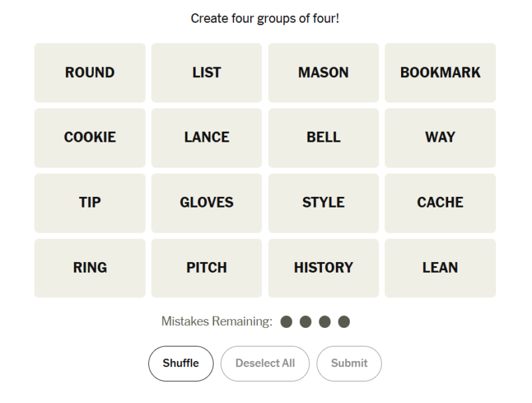The height and width of the screenshot is (403, 532).
Task: Select the BELL word card
Action: click(323, 138)
